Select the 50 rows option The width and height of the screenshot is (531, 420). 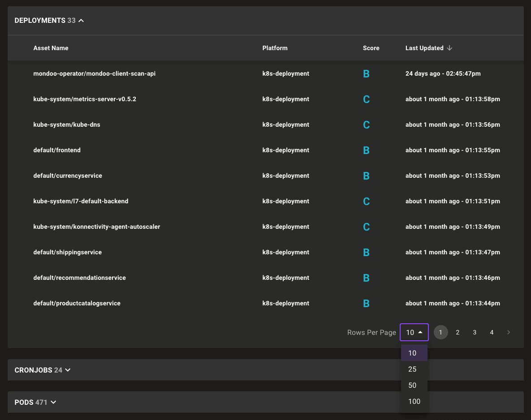click(412, 385)
